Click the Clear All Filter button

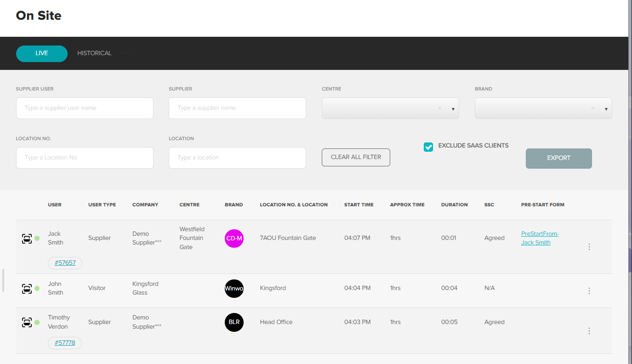356,157
